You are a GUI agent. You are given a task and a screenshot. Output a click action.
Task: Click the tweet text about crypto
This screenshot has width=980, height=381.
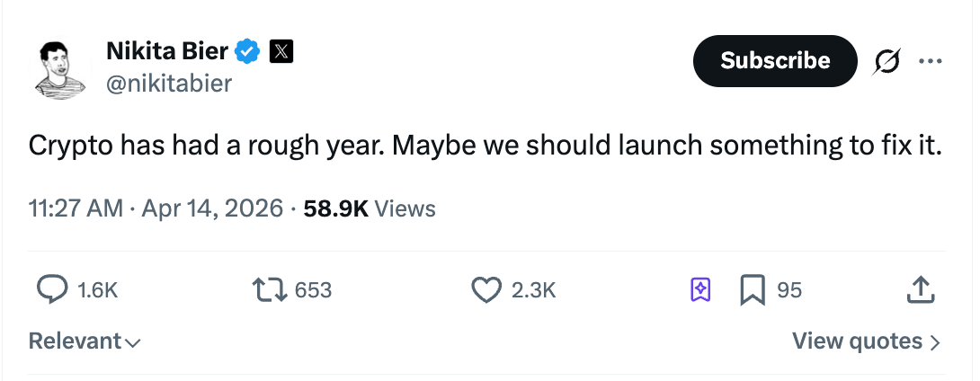(485, 146)
